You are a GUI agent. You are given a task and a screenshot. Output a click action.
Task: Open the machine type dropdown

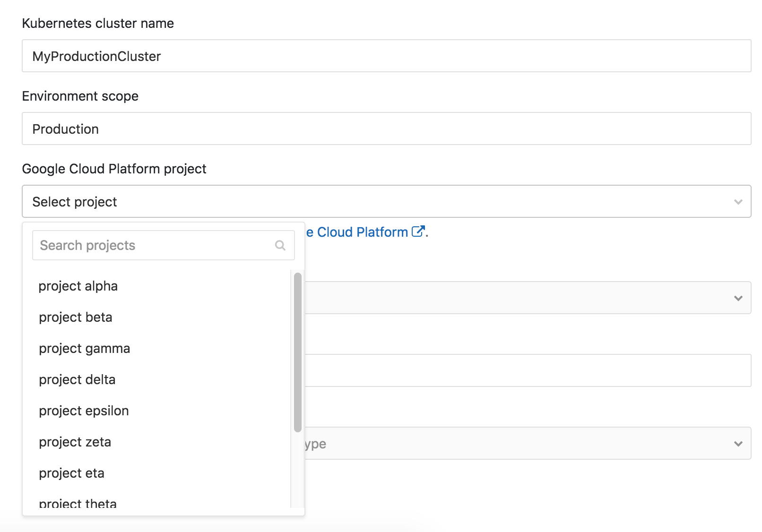(520, 443)
